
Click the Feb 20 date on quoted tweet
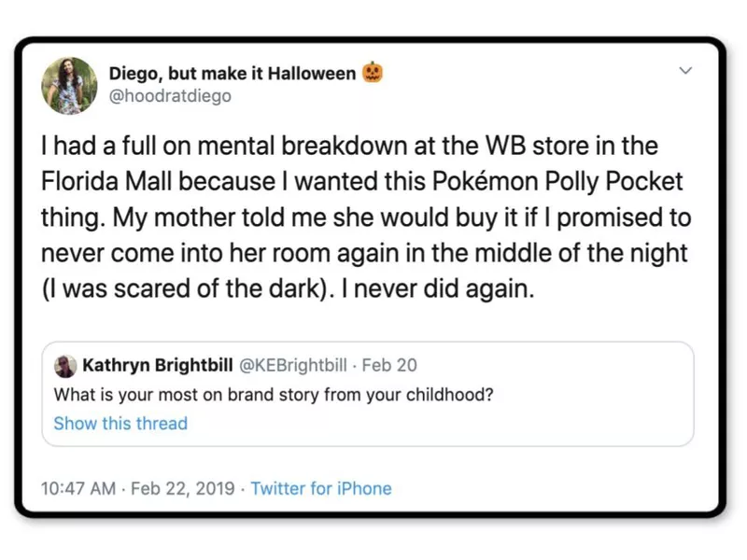click(x=390, y=364)
